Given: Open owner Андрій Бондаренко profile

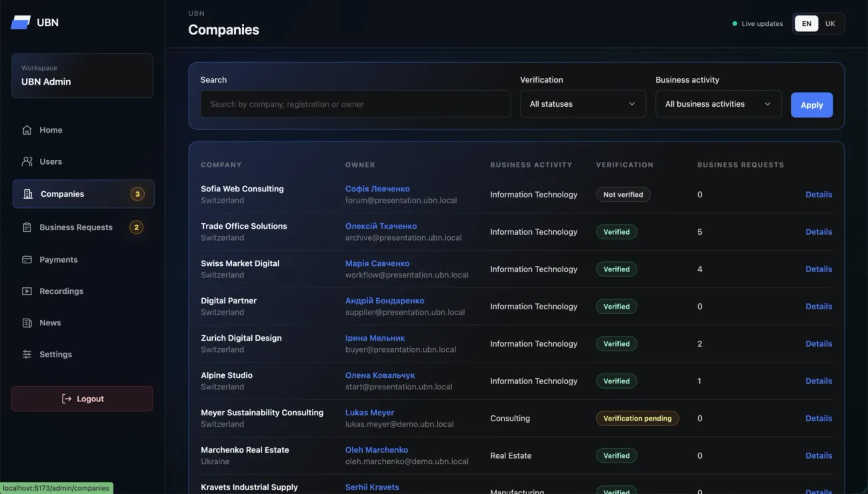Looking at the screenshot, I should [385, 301].
